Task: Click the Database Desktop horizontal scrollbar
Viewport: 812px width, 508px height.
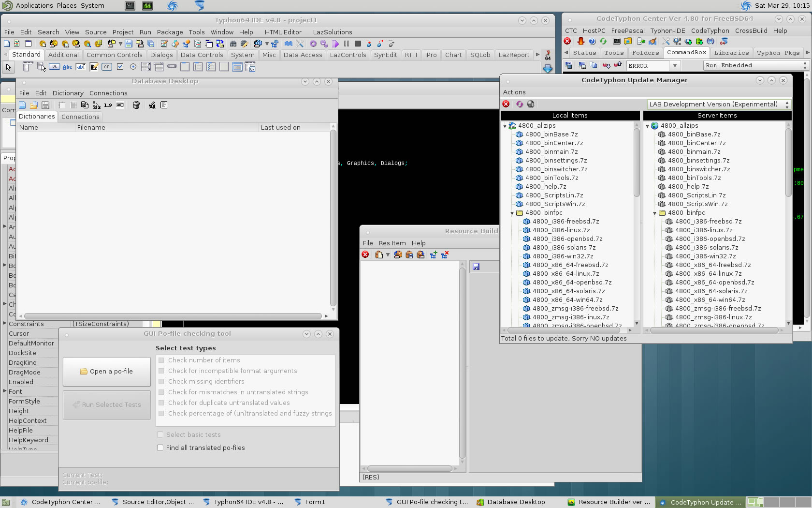Action: tap(174, 316)
